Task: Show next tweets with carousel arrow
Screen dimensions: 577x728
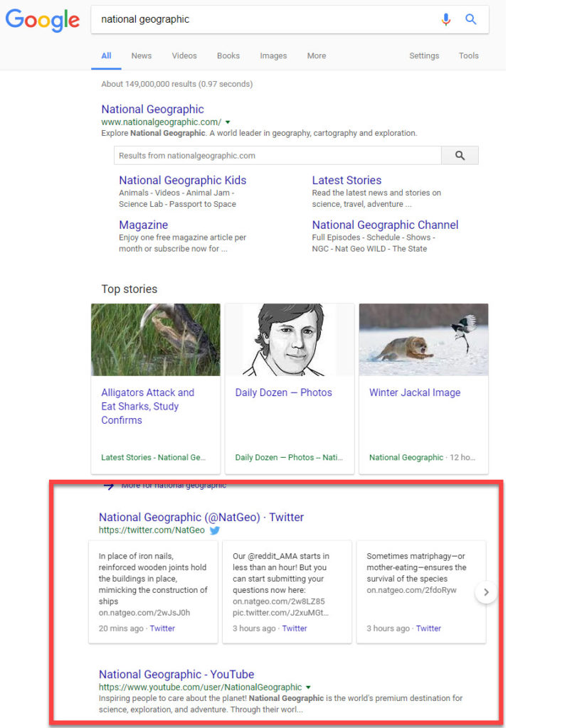Action: [486, 592]
